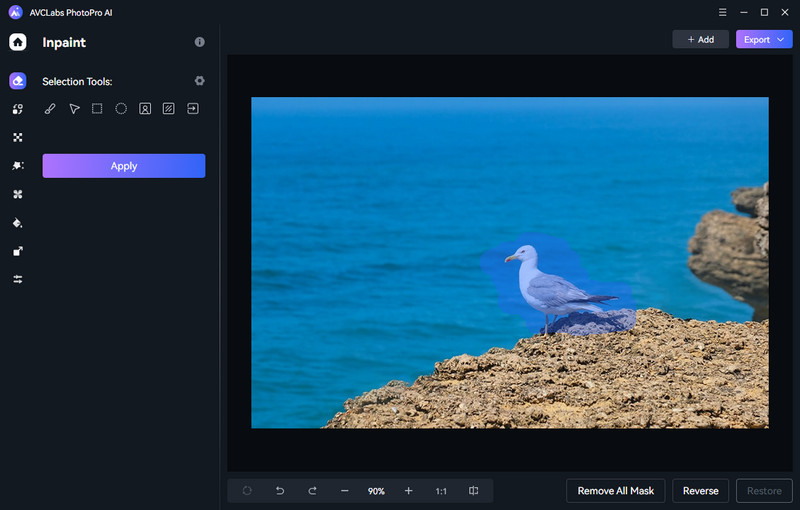Select the Portrait/foreground selection tool
The image size is (800, 510).
145,109
